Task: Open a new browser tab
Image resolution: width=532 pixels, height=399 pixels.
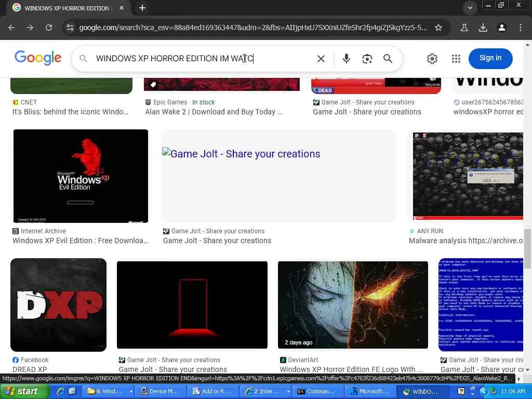Action: pyautogui.click(x=142, y=8)
